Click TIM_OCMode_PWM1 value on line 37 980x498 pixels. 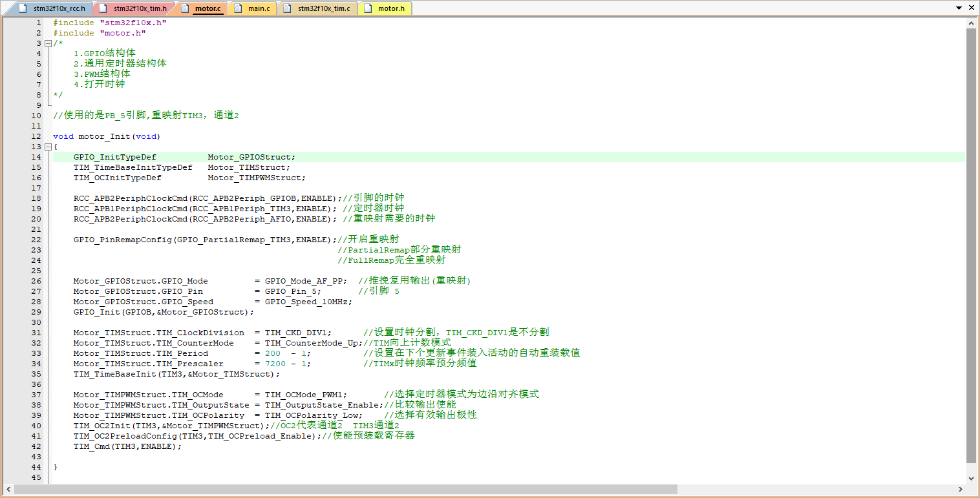click(303, 395)
